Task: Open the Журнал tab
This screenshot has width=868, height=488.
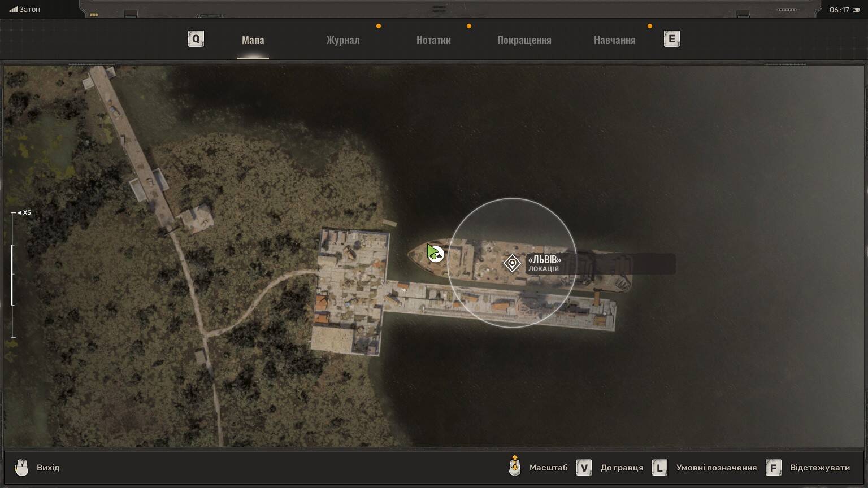Action: point(343,40)
